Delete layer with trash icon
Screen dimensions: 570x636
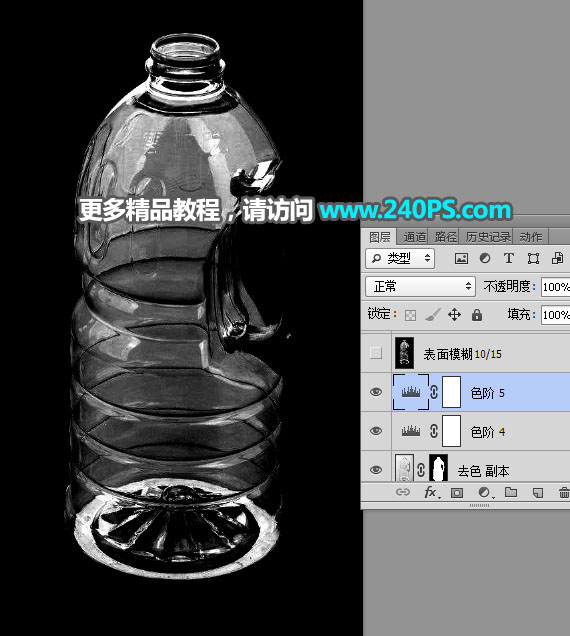click(x=564, y=492)
